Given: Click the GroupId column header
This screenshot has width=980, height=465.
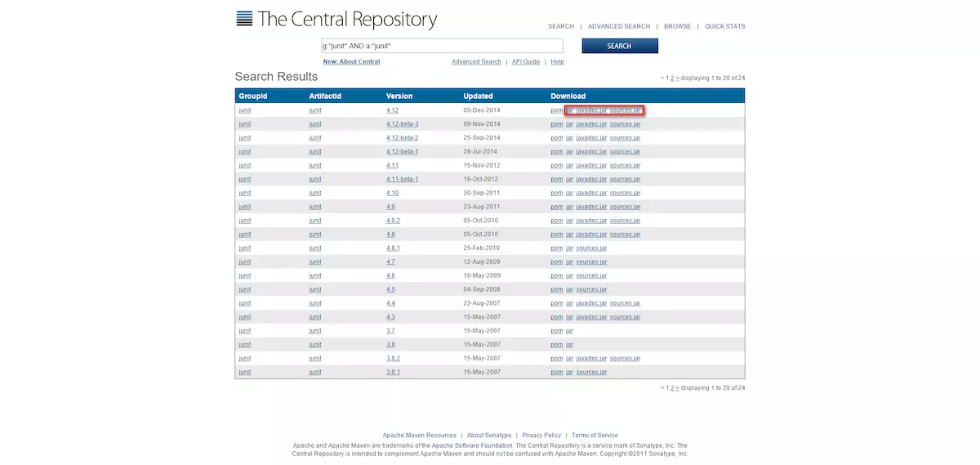Looking at the screenshot, I should pos(253,96).
